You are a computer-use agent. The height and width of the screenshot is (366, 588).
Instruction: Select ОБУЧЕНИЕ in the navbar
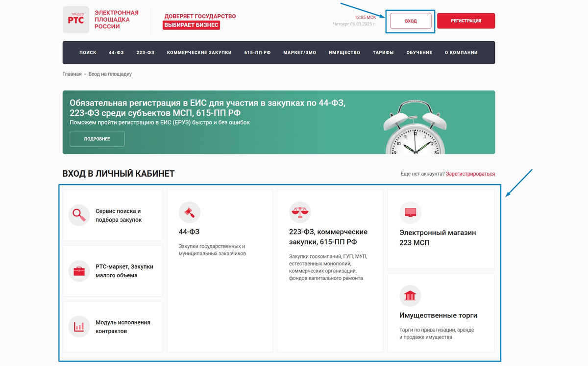419,52
